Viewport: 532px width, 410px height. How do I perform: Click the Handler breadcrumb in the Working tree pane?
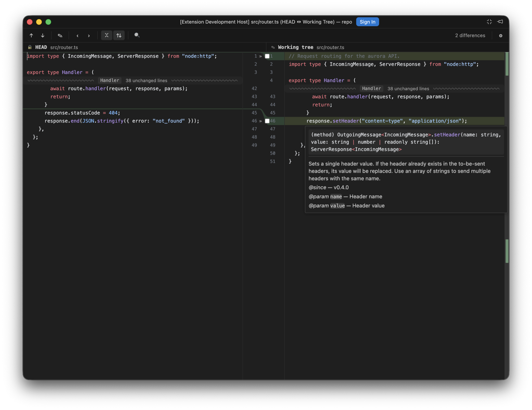coord(371,88)
